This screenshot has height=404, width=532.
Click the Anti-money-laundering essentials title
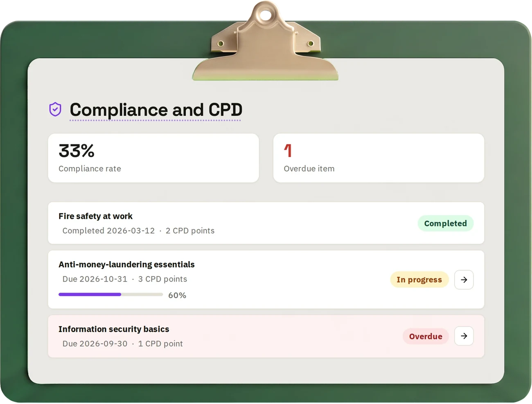click(126, 264)
